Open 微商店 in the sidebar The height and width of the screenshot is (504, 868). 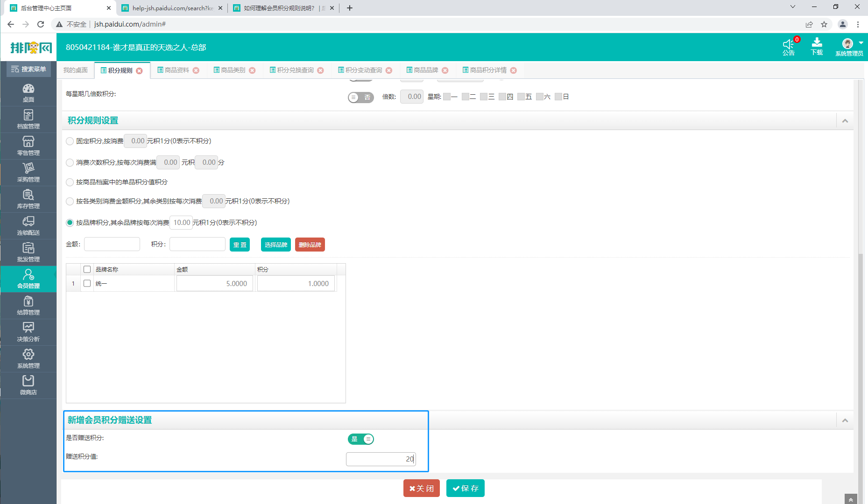coord(28,385)
